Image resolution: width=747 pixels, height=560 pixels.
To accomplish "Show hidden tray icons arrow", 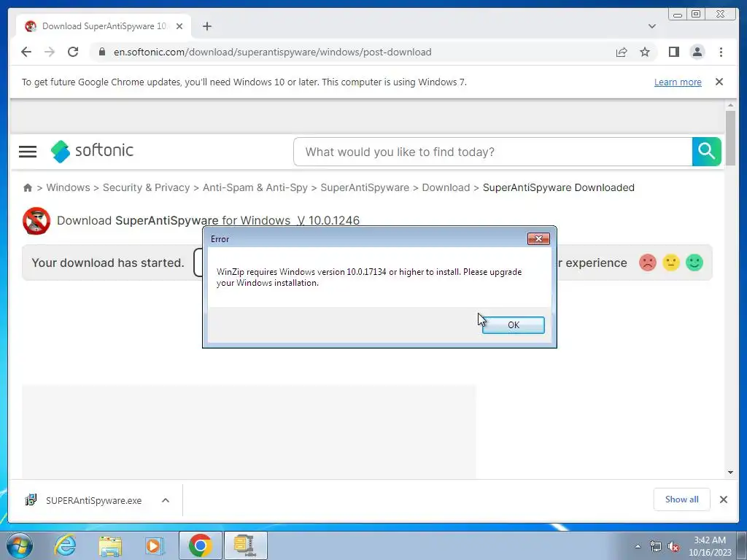I will click(x=638, y=547).
